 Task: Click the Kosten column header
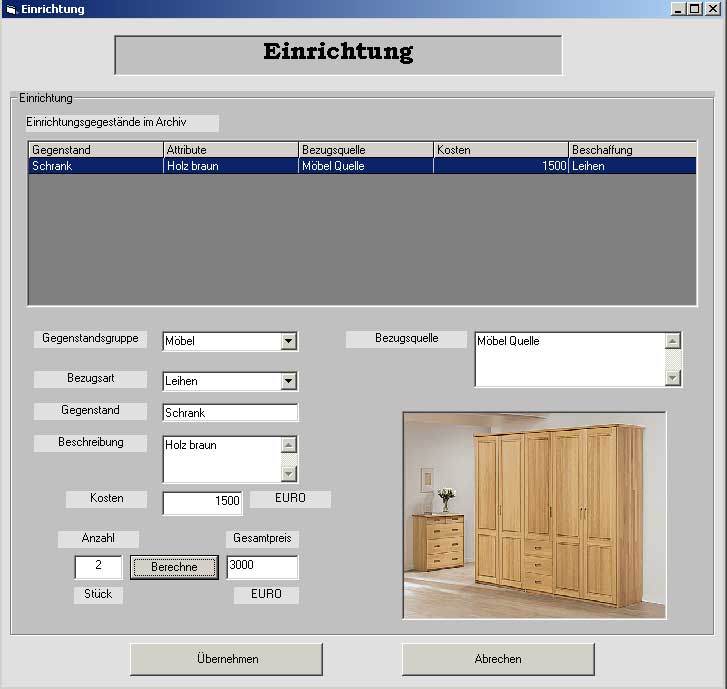click(x=500, y=150)
